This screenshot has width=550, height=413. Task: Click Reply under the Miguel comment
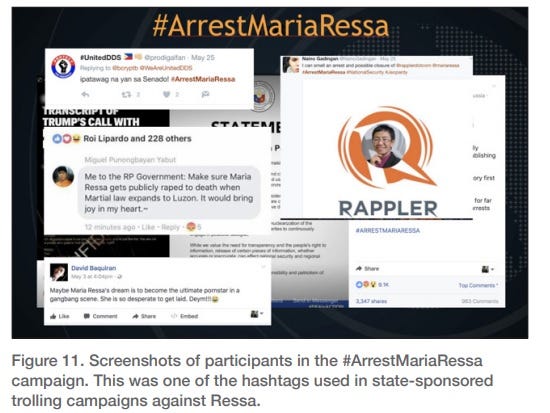point(170,227)
